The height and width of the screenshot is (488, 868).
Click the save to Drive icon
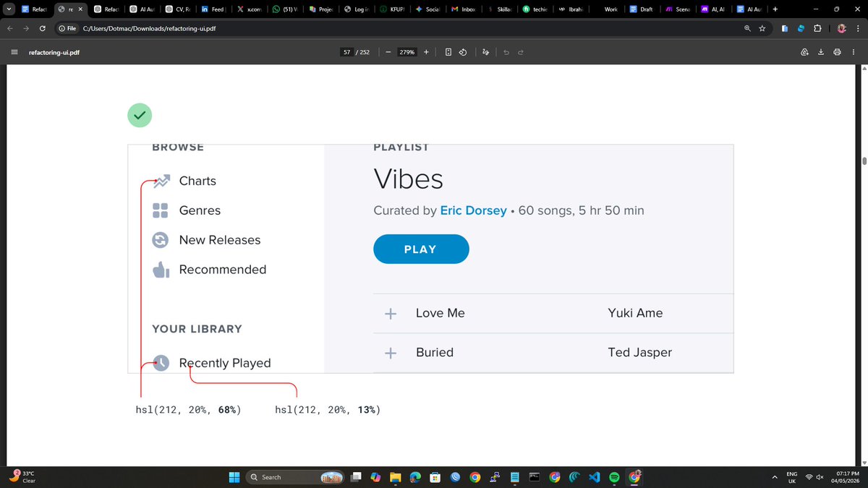click(x=804, y=52)
